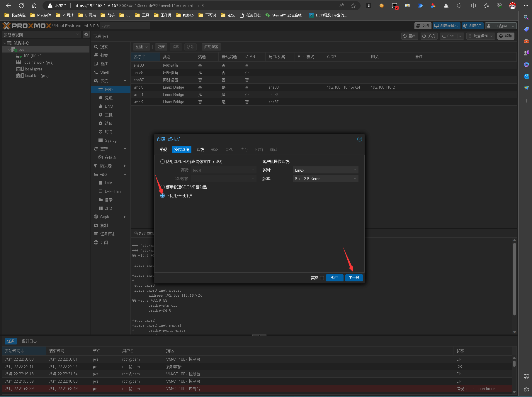Click the Create CT button
This screenshot has width=532, height=397.
click(472, 26)
